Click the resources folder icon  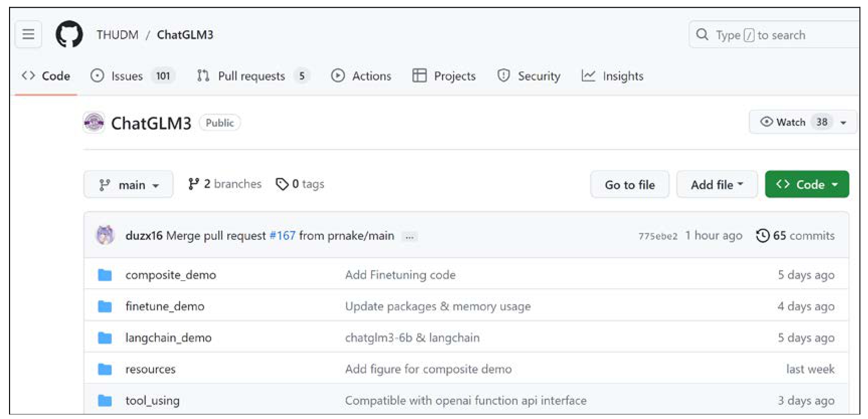point(105,369)
